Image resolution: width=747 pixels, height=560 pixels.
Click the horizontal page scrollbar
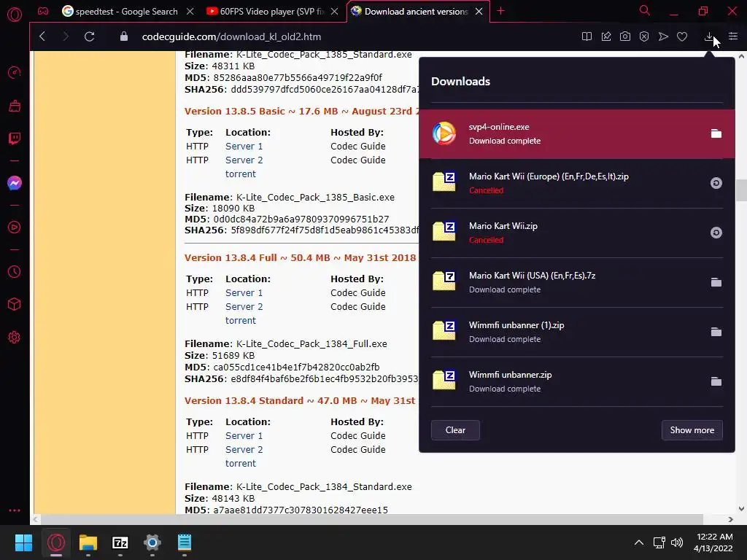click(x=371, y=519)
